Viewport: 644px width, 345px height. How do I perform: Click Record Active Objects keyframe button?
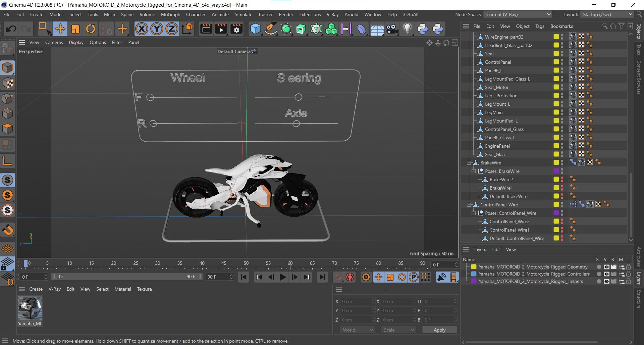(x=338, y=277)
